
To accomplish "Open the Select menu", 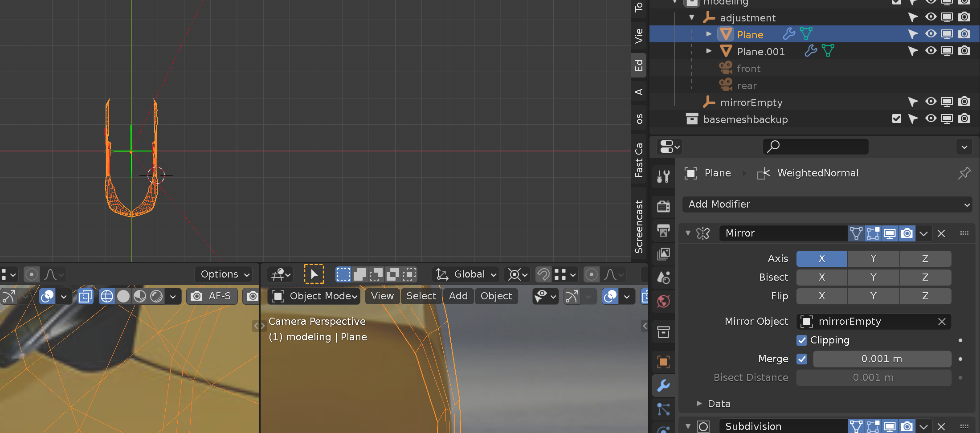I will coord(421,296).
